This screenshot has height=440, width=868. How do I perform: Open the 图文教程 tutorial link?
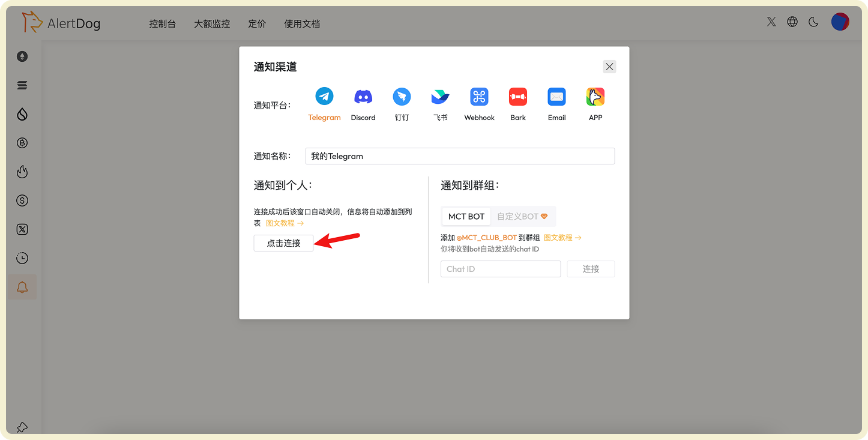280,223
